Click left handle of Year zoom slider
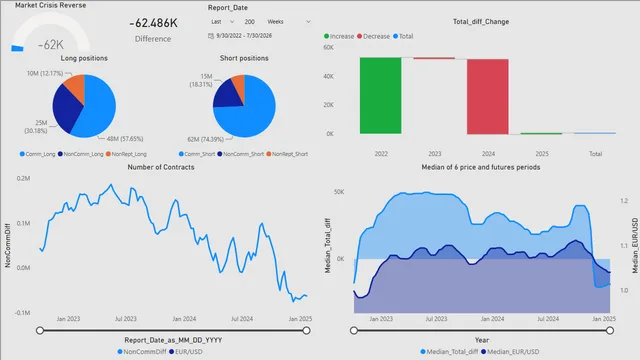 354,330
